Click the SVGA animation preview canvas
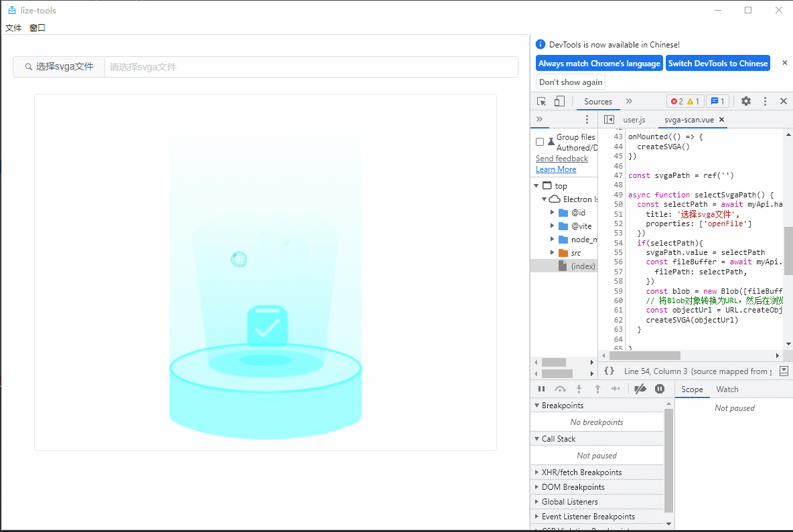Screen dimensions: 793x532 [265, 272]
